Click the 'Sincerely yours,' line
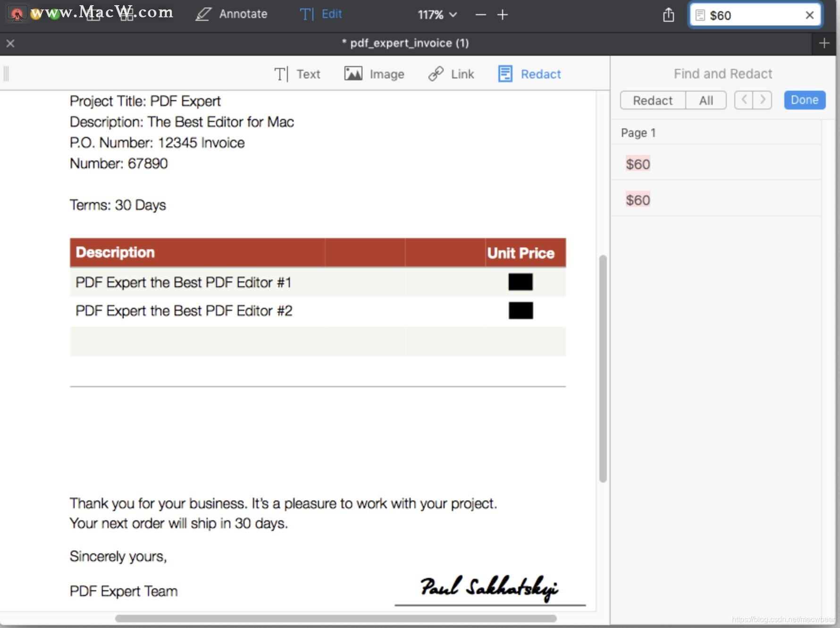Viewport: 840px width, 628px height. tap(118, 556)
